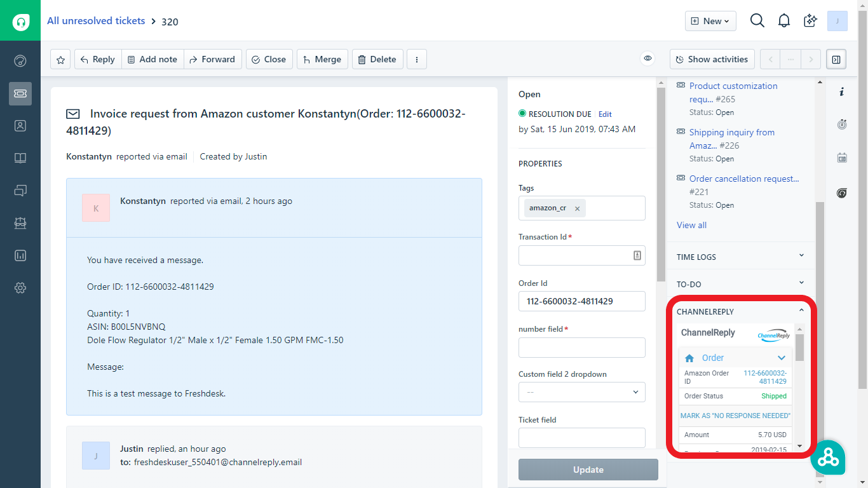868x488 pixels.
Task: Click Konstantyn's K avatar
Action: [96, 208]
